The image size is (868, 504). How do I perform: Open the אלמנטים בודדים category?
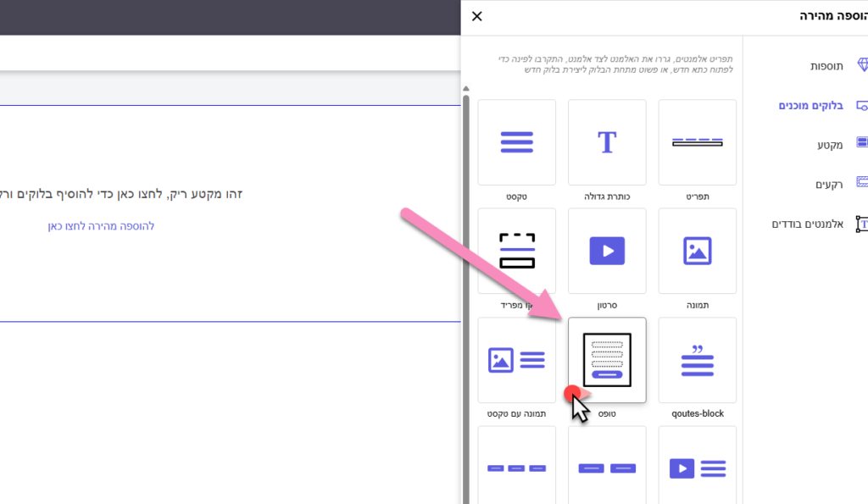point(807,224)
